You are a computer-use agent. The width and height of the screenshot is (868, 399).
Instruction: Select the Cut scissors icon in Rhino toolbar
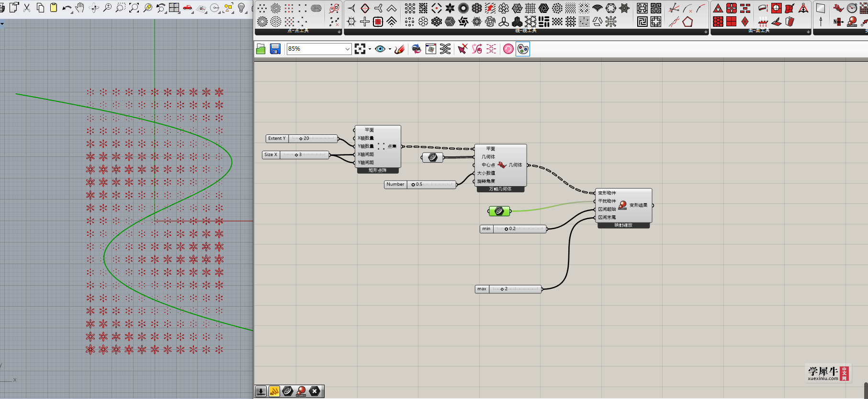point(27,8)
